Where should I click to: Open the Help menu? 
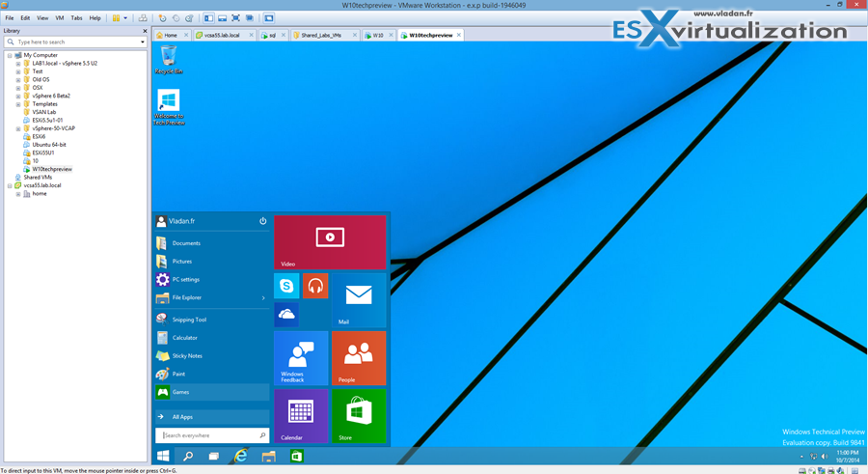pos(95,17)
